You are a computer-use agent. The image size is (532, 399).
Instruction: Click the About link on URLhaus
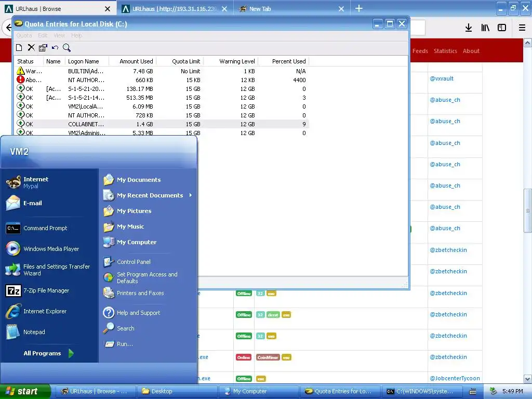[x=471, y=51]
